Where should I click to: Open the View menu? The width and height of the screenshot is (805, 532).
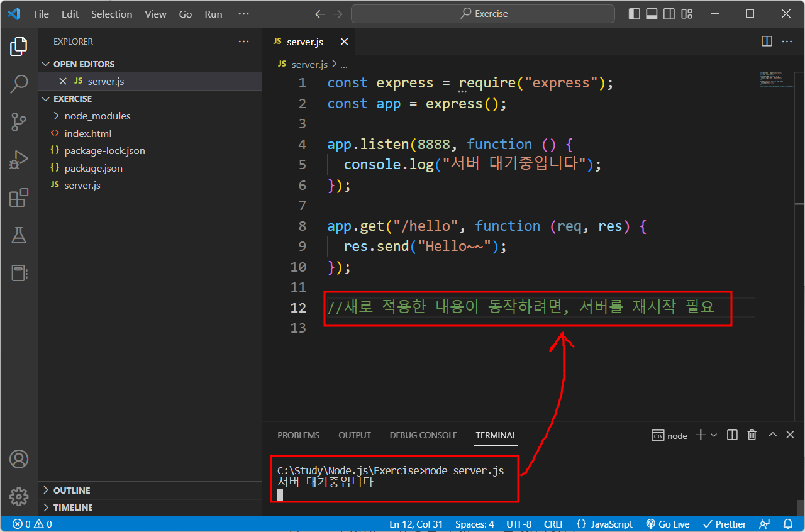155,14
